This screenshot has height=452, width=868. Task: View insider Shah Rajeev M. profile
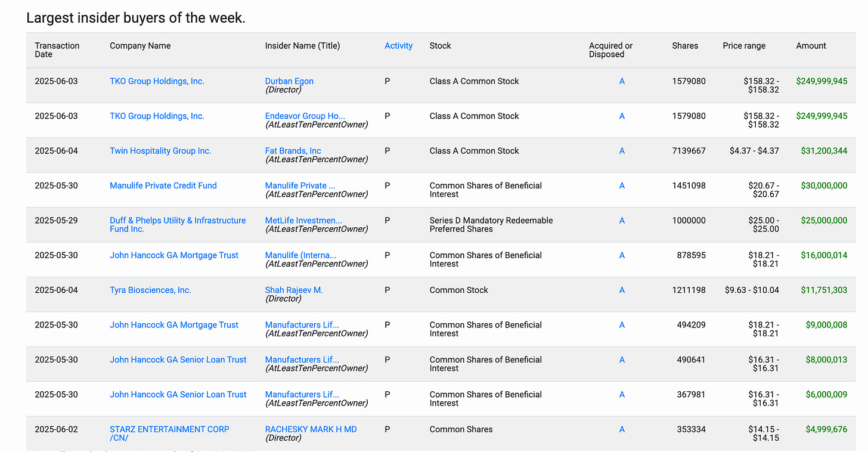[294, 290]
